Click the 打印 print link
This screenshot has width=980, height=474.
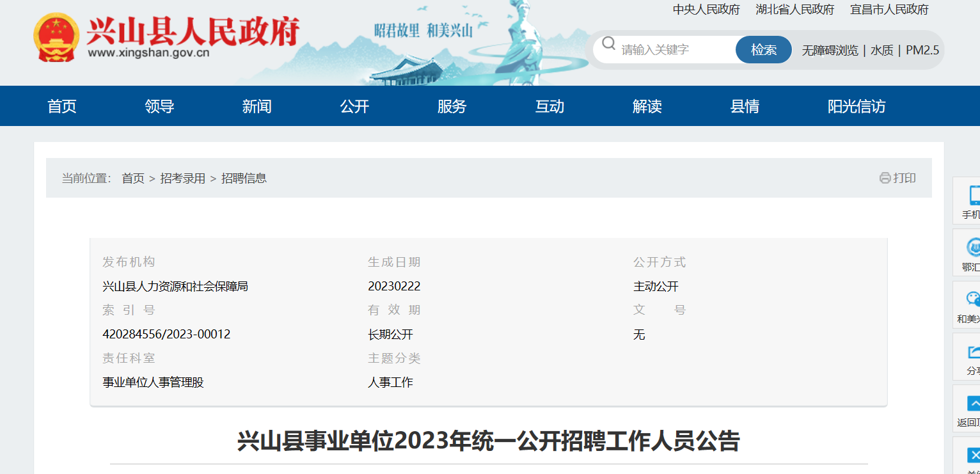click(x=905, y=178)
